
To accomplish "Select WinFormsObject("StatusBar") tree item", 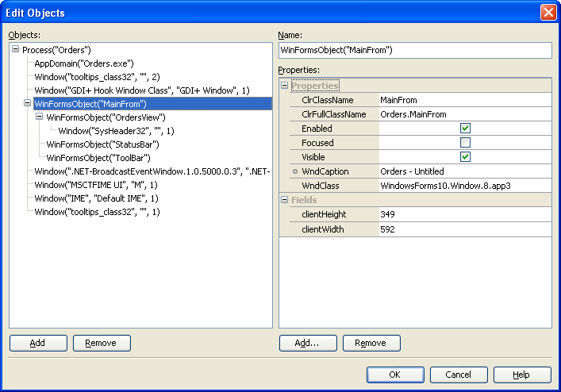I will tap(103, 144).
